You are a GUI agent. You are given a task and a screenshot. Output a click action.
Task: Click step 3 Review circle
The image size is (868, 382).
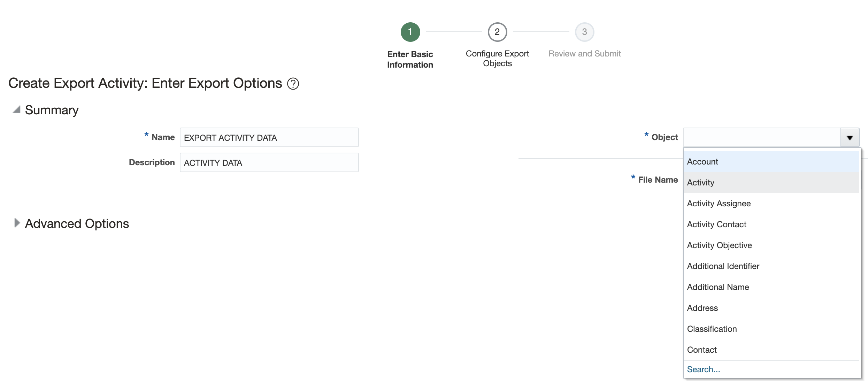coord(584,32)
